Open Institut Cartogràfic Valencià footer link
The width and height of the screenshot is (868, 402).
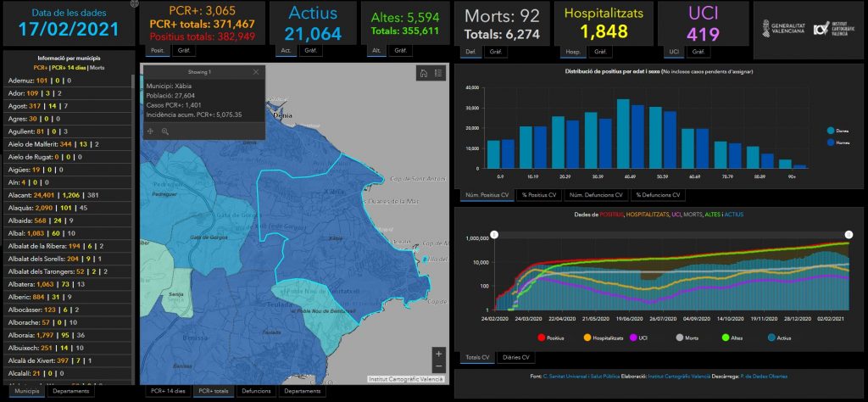pos(679,377)
